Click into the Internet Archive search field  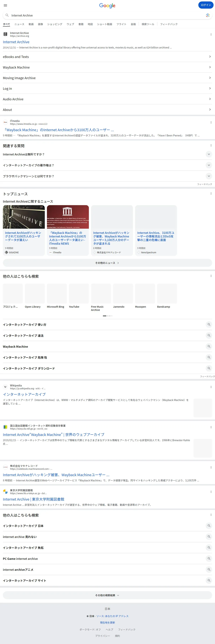pos(107,15)
